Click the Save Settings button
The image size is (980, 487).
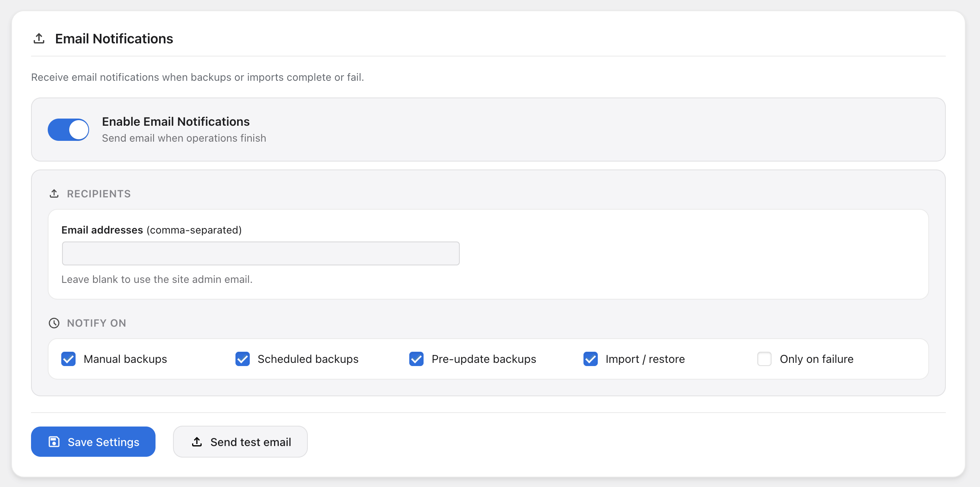click(x=93, y=442)
